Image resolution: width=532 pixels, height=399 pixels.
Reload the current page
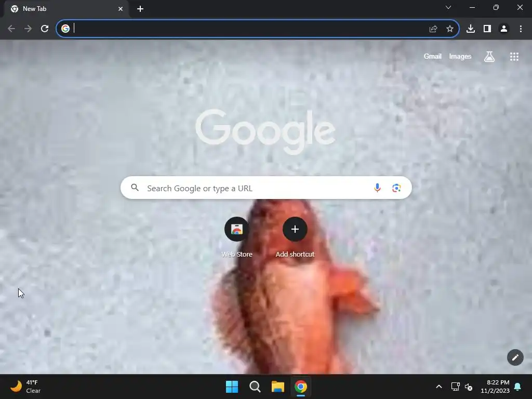45,29
